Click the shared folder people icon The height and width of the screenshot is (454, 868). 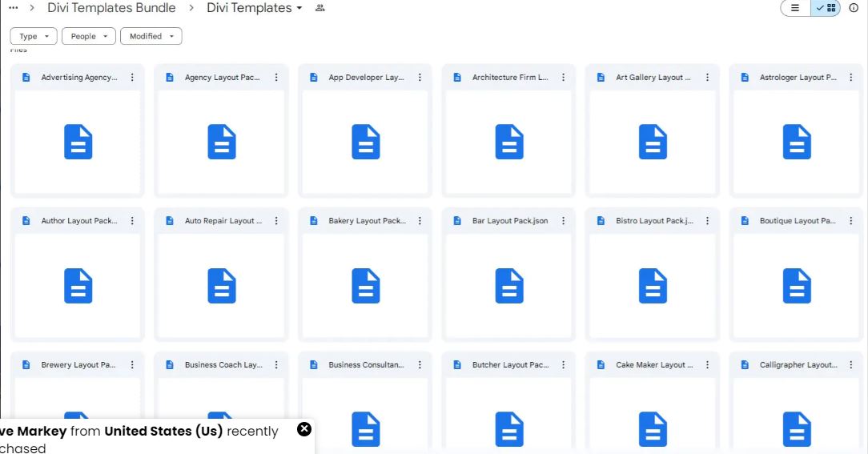tap(320, 8)
